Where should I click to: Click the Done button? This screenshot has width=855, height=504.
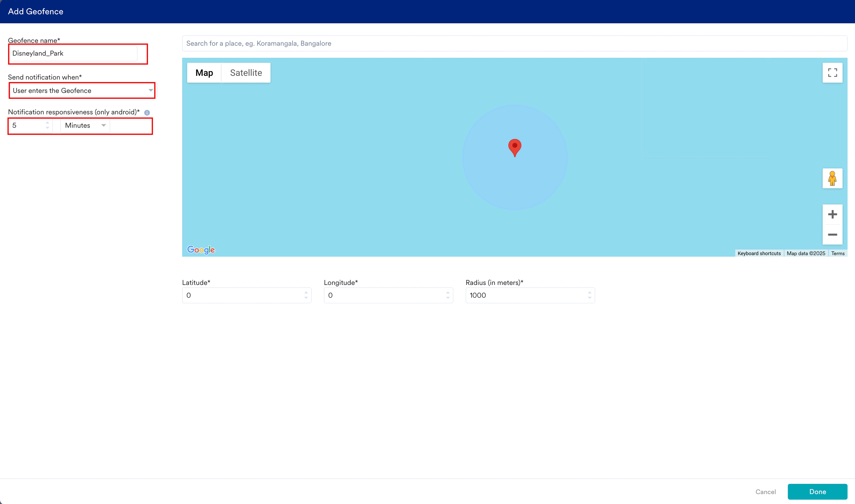pyautogui.click(x=817, y=492)
